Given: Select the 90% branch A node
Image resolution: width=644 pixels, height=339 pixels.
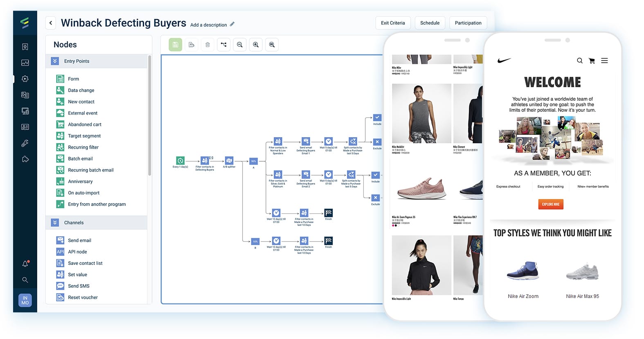Looking at the screenshot, I should point(254,161).
